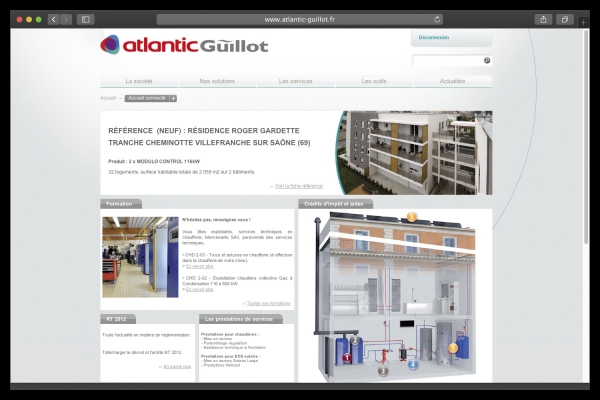600x400 pixels.
Task: Click the Déconnexion link
Action: [x=433, y=37]
